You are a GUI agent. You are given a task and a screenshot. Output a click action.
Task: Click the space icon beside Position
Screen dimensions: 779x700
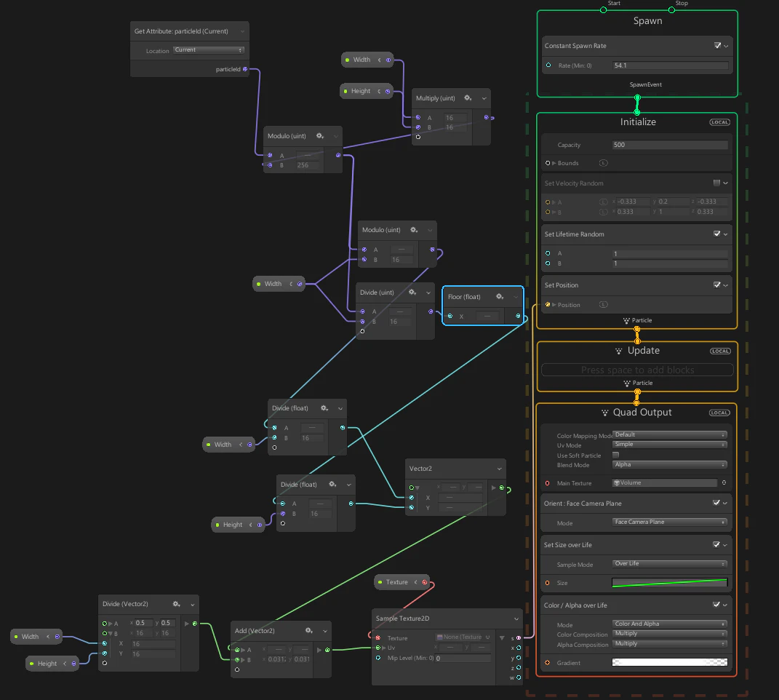point(603,305)
